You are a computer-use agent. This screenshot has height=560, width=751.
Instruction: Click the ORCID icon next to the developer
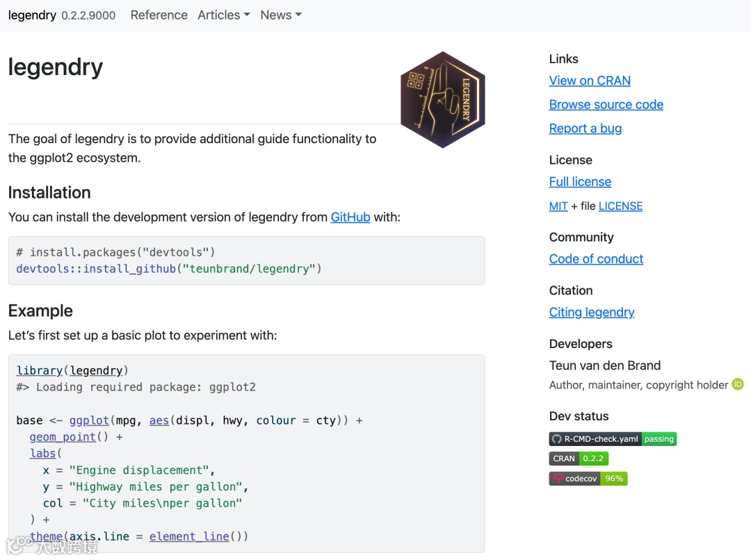coord(738,384)
